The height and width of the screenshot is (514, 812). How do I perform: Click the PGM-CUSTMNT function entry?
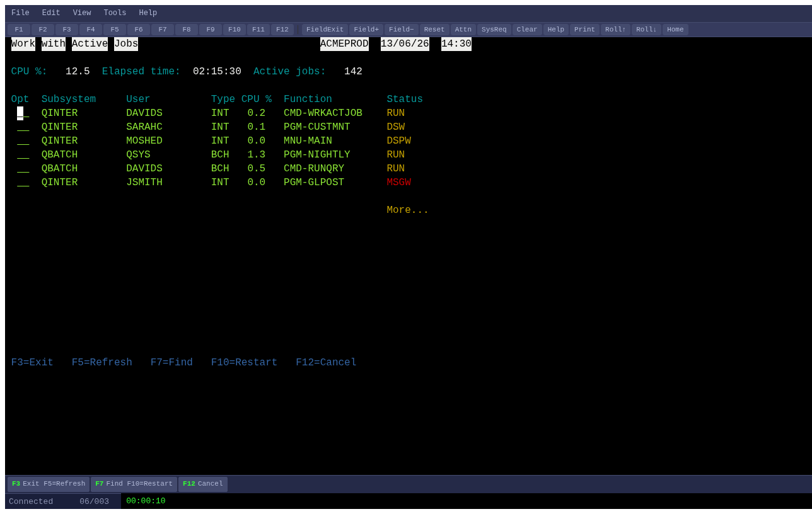coord(316,127)
